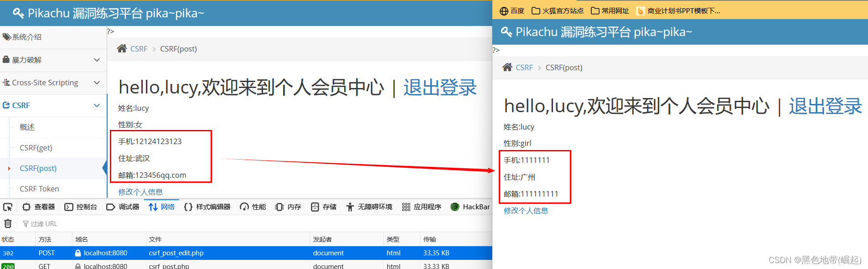Click 住址:广州 text in right window
This screenshot has width=868, height=269.
click(520, 177)
